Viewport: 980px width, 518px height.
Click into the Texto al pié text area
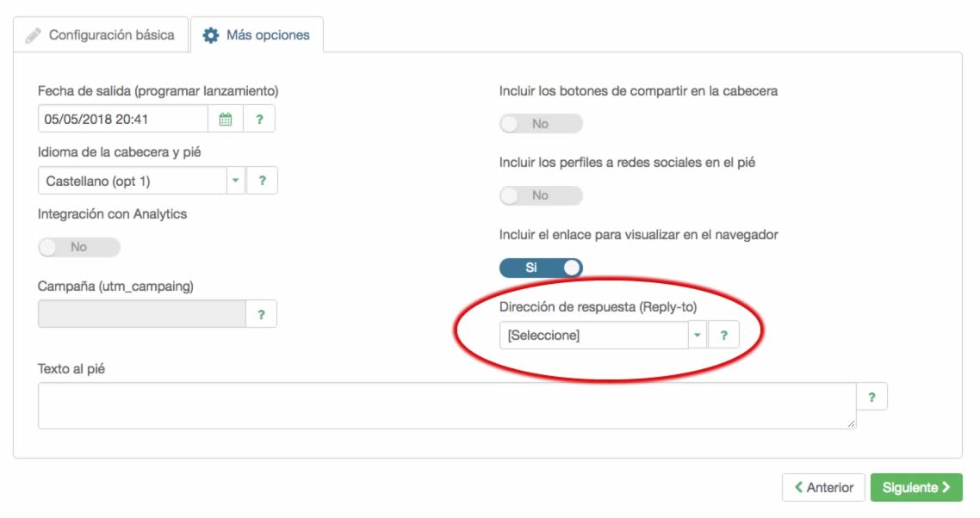click(x=447, y=405)
